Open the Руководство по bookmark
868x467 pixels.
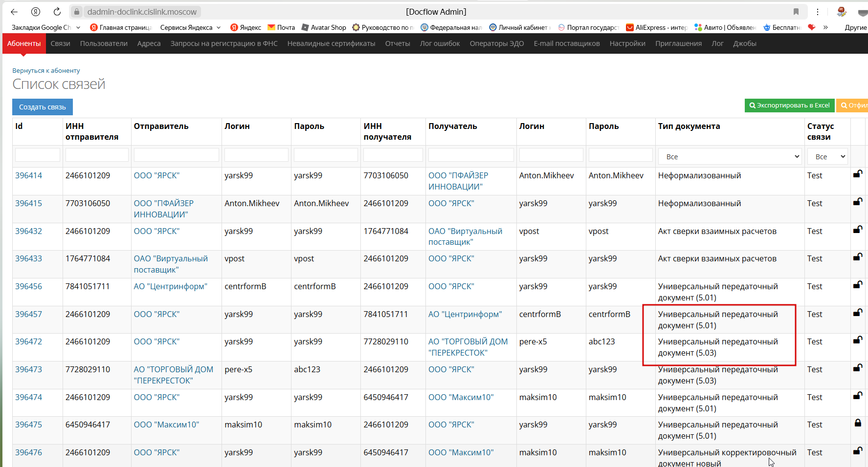click(383, 27)
